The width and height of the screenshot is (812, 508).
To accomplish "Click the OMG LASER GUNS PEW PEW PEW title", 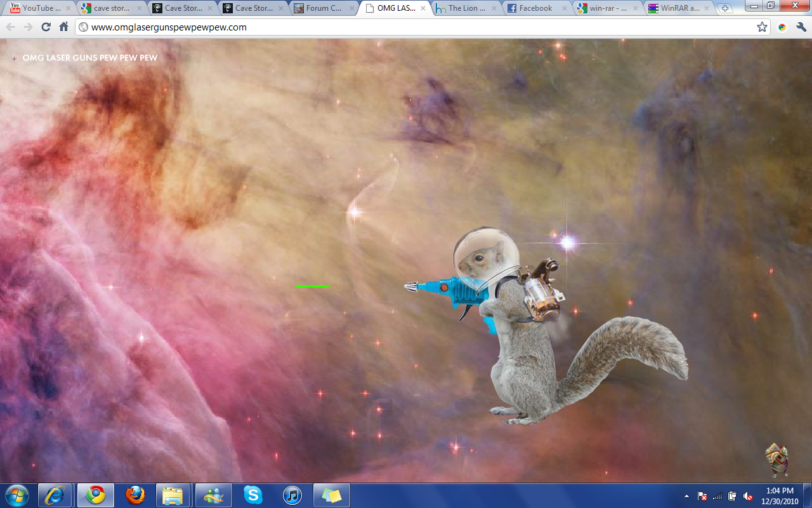I will tap(89, 58).
